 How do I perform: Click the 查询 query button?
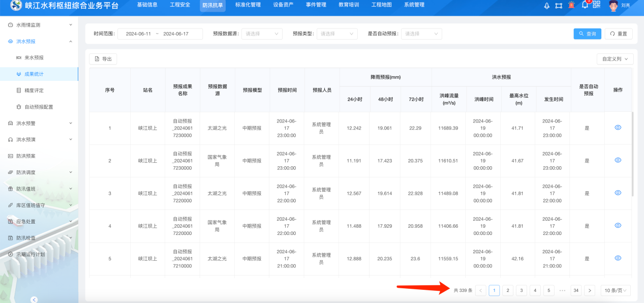(587, 34)
